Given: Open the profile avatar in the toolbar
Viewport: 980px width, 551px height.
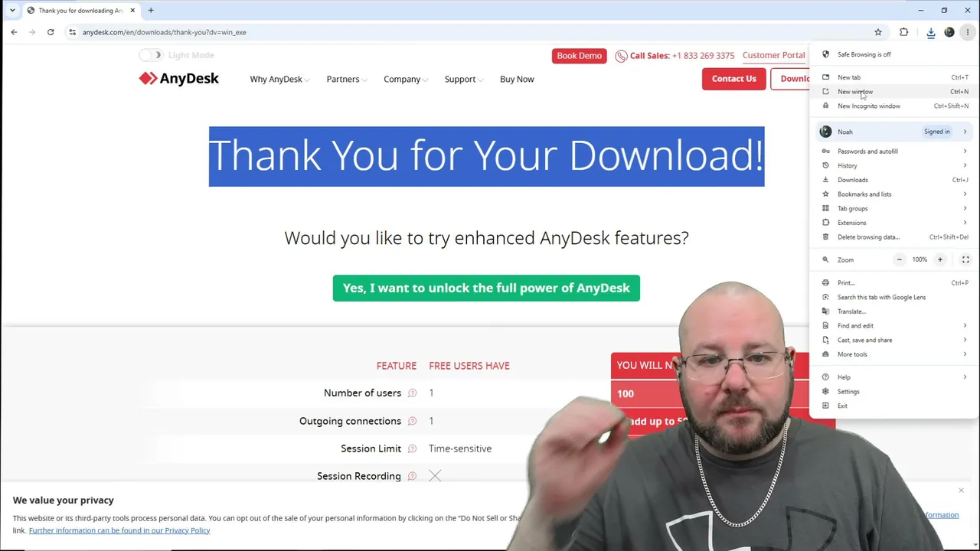Looking at the screenshot, I should pos(949,32).
